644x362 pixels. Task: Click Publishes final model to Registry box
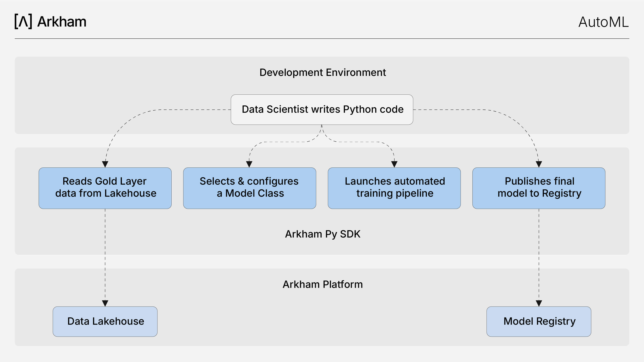pos(539,188)
